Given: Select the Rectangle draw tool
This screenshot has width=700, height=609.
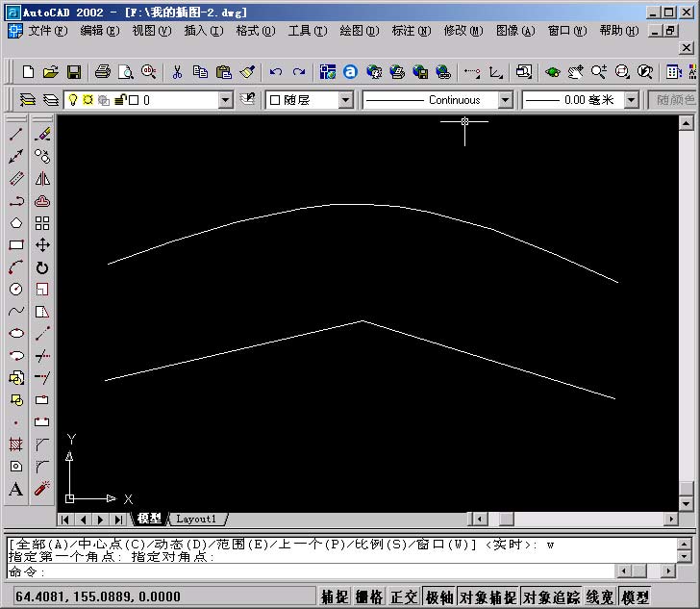Looking at the screenshot, I should [16, 244].
